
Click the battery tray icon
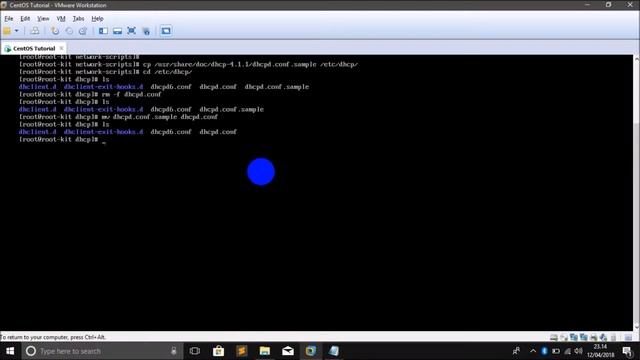click(556, 351)
